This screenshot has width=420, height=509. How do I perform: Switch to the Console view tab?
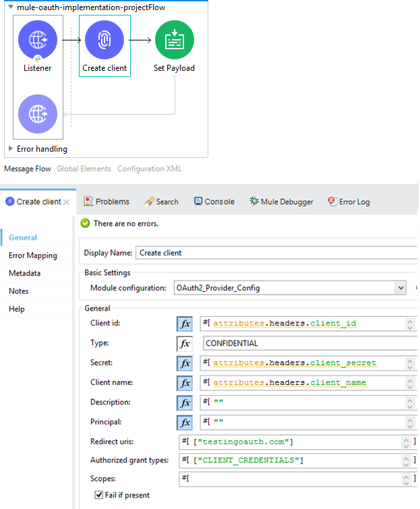tap(214, 202)
